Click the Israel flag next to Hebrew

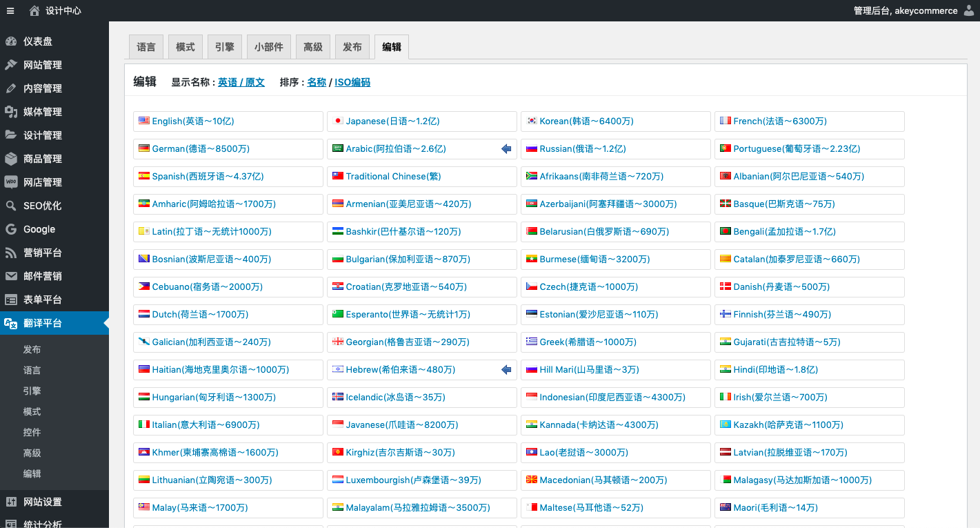338,369
